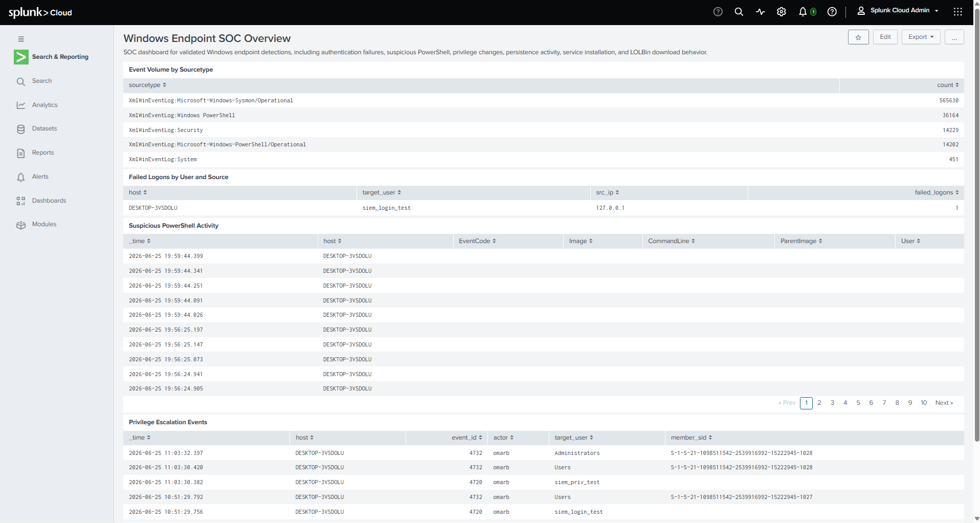Screen dimensions: 980x523
Task: Sort by User column header
Action: (910, 242)
